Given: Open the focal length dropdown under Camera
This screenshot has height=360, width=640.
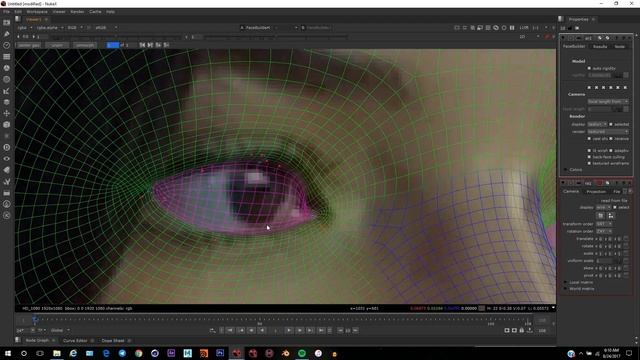Looking at the screenshot, I should 608,101.
